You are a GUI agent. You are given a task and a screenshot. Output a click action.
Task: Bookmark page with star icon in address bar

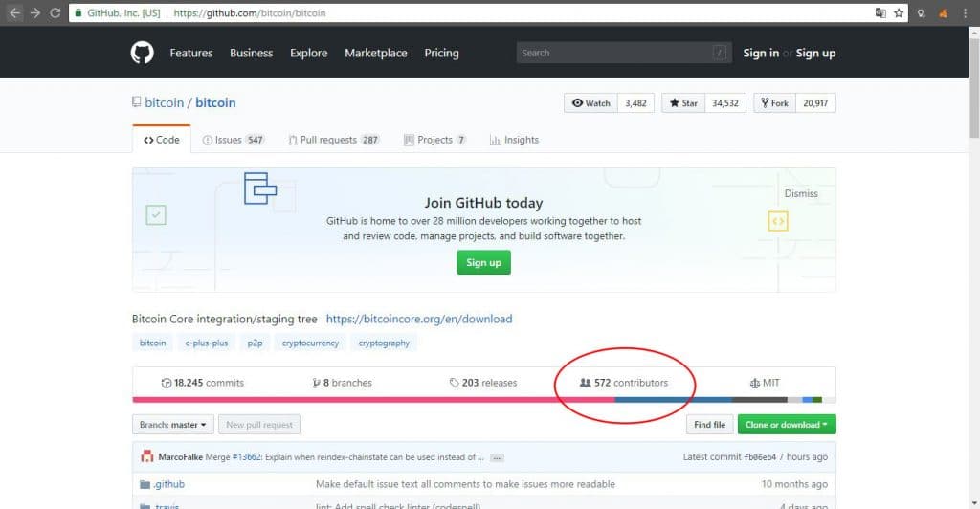click(899, 13)
